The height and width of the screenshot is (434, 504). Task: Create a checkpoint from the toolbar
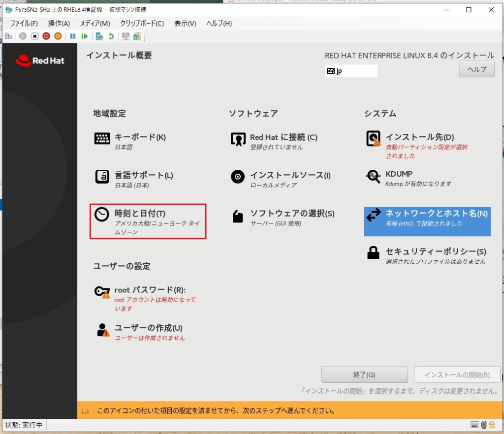pyautogui.click(x=99, y=36)
